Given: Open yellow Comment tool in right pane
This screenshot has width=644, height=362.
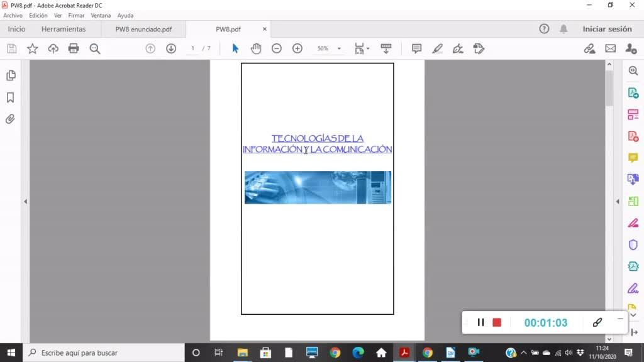Looking at the screenshot, I should point(633,158).
